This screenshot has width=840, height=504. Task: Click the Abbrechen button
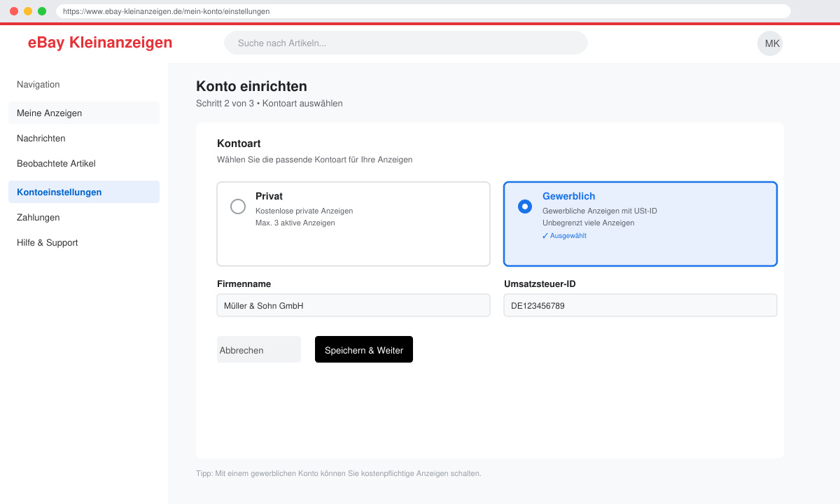pos(259,349)
